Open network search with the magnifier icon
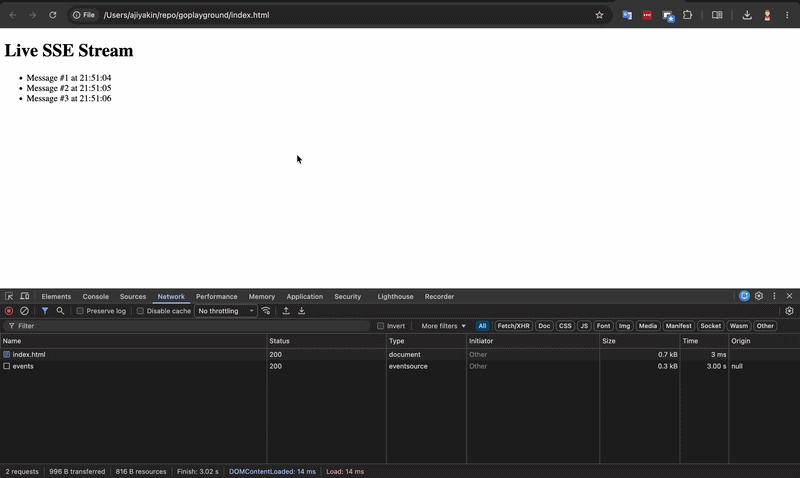 (60, 311)
